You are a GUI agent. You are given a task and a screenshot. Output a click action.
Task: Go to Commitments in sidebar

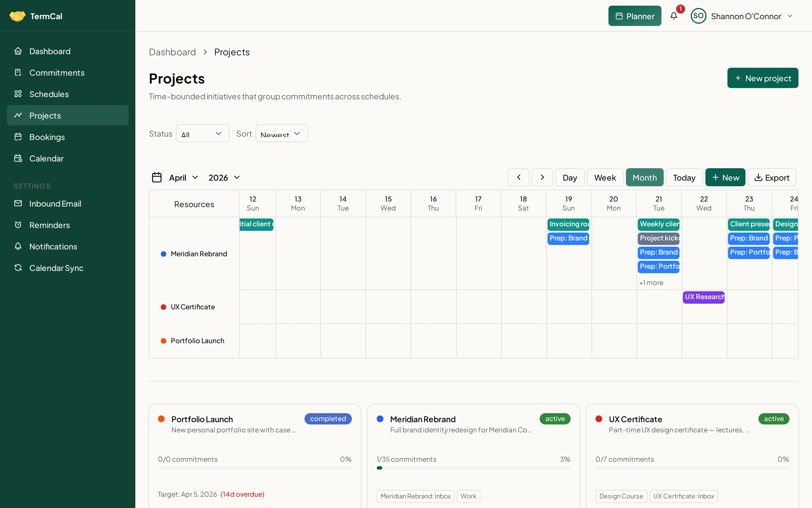point(67,73)
